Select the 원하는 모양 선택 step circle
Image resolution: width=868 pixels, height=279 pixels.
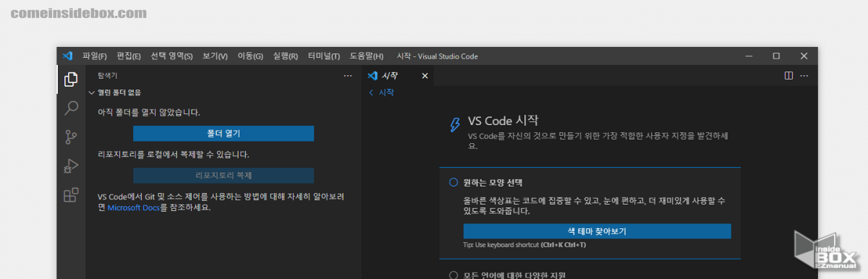pyautogui.click(x=454, y=182)
